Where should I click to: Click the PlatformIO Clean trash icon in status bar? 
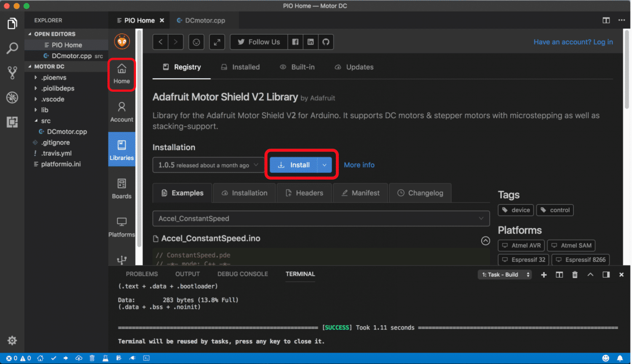tap(92, 358)
